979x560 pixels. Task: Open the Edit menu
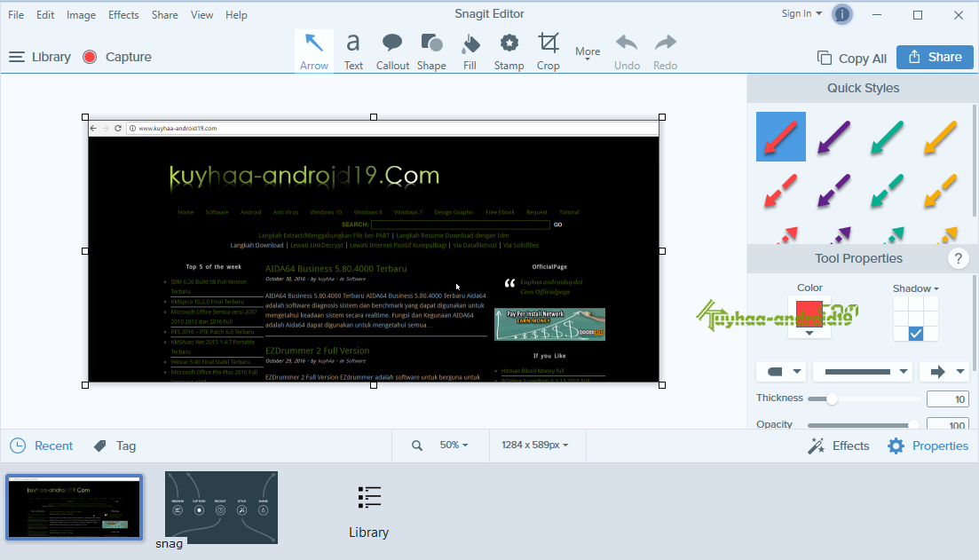pyautogui.click(x=45, y=15)
